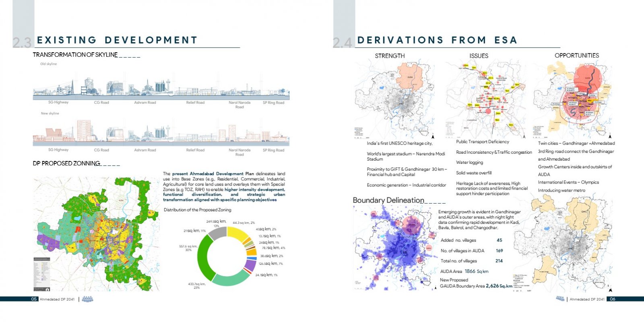Open the Issues map image
Image resolution: width=644 pixels, height=322 pixels.
point(486,99)
